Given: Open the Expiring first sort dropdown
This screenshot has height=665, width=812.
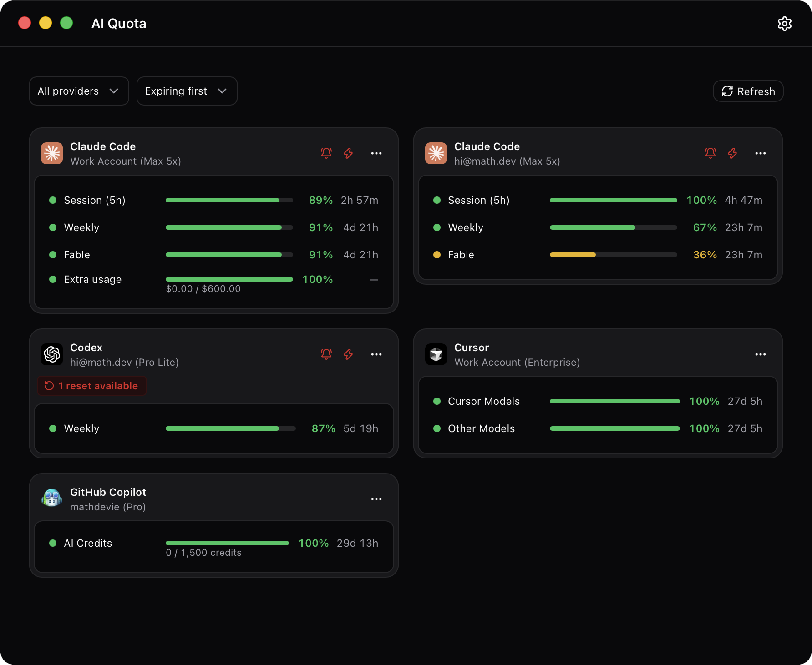Looking at the screenshot, I should [187, 91].
